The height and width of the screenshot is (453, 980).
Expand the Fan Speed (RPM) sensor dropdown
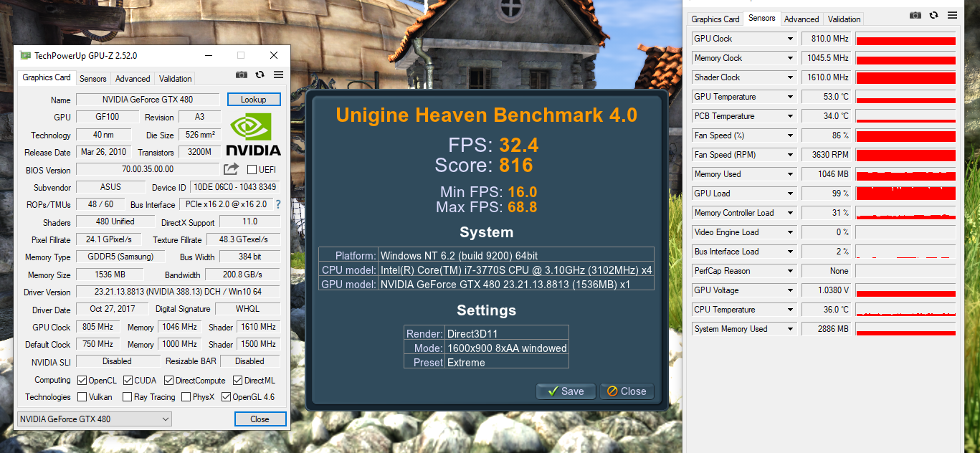point(790,155)
